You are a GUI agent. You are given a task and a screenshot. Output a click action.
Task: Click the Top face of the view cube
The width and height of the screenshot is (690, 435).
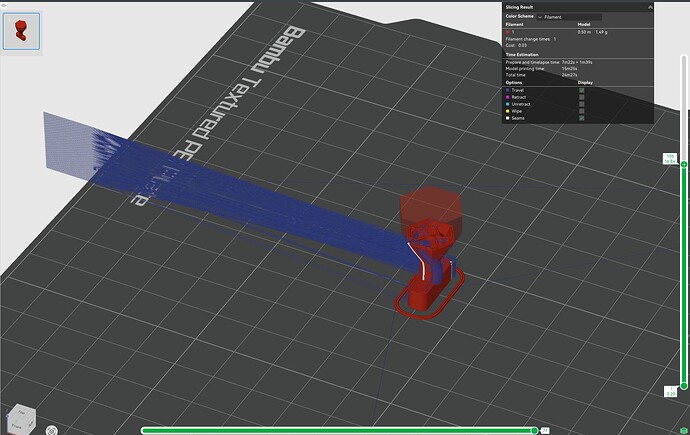coord(21,412)
